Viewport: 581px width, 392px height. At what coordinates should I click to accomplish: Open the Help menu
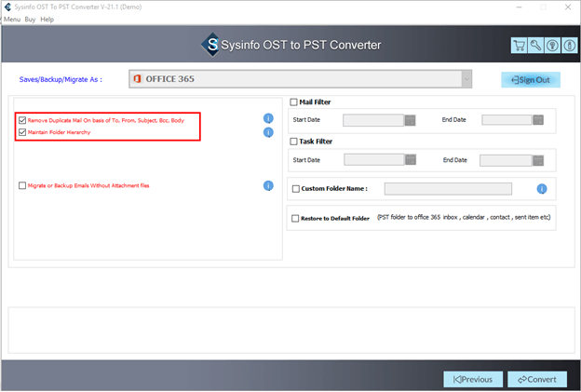pos(47,20)
